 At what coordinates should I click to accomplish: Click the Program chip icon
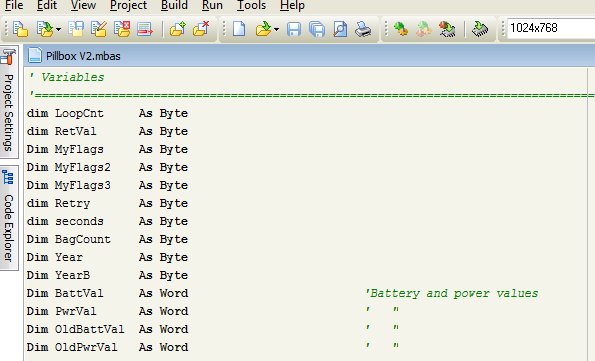[x=480, y=29]
